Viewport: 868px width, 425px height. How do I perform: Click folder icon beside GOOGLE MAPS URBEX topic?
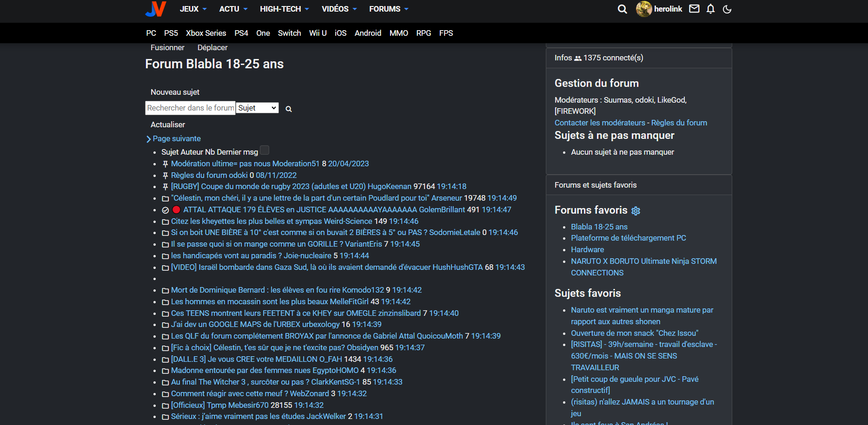coord(165,325)
